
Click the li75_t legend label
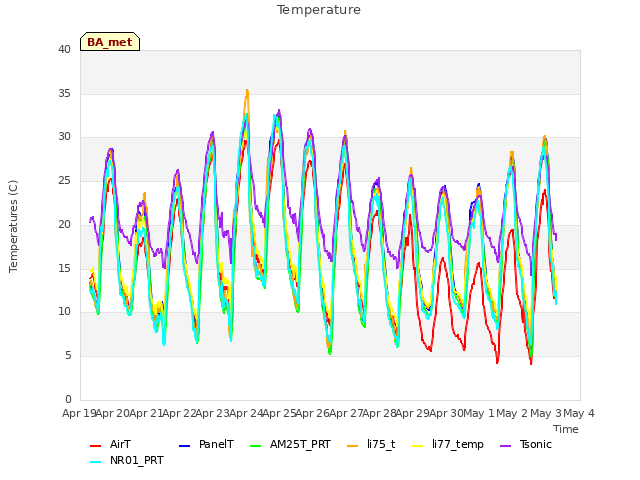[381, 444]
